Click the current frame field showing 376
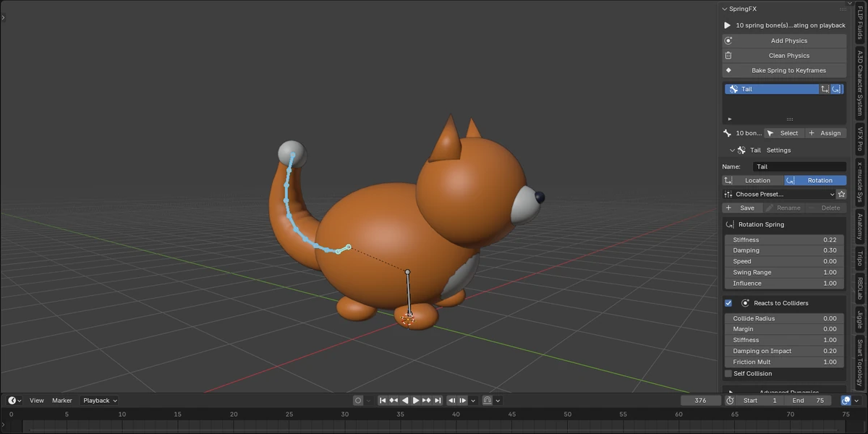 tap(700, 400)
